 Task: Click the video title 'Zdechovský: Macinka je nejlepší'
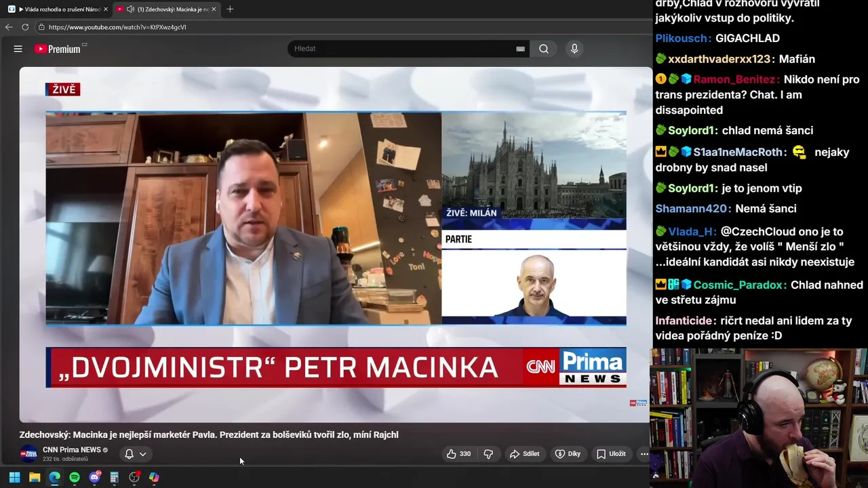[209, 435]
